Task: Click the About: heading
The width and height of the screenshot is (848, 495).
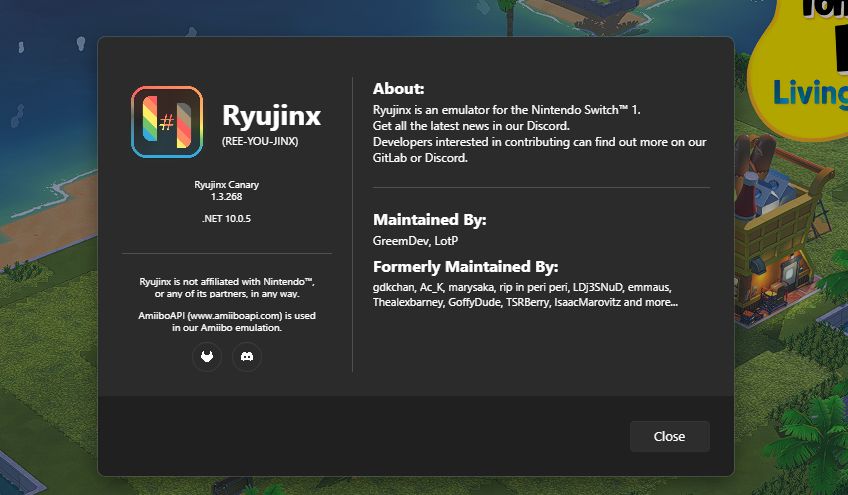Action: point(399,89)
